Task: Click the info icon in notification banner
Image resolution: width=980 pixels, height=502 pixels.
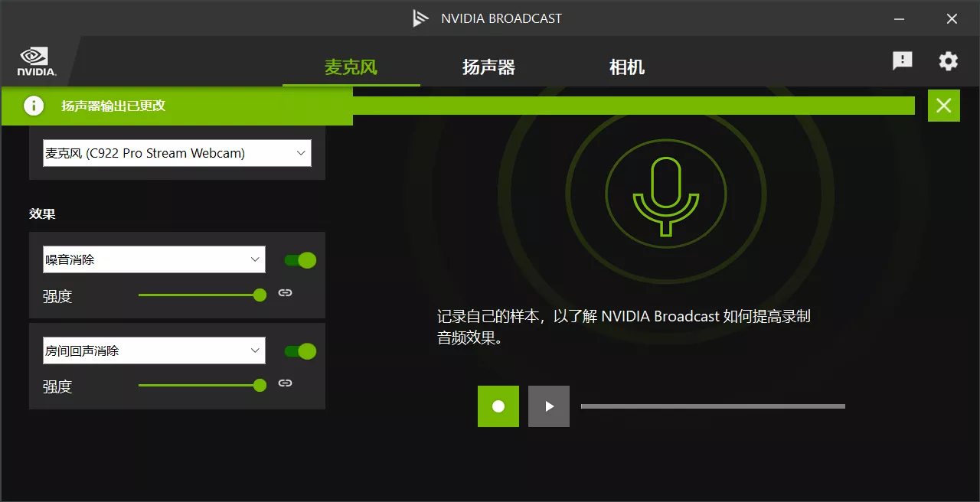Action: pos(34,106)
